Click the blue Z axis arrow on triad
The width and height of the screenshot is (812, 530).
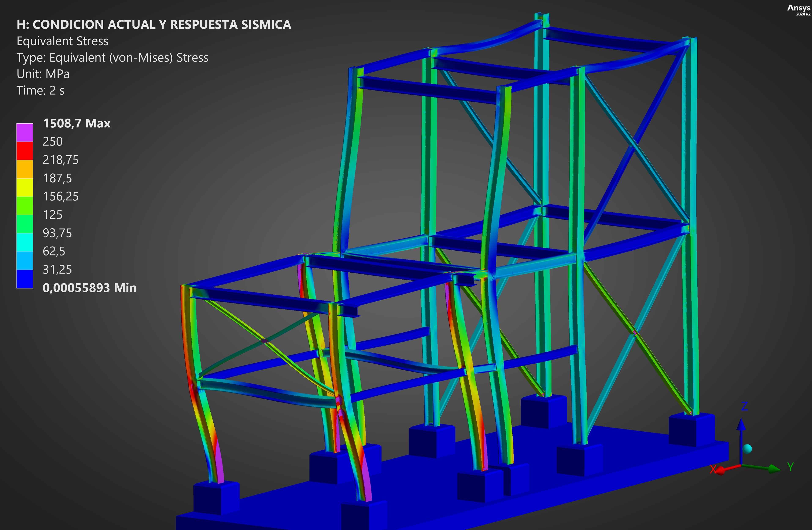(741, 425)
